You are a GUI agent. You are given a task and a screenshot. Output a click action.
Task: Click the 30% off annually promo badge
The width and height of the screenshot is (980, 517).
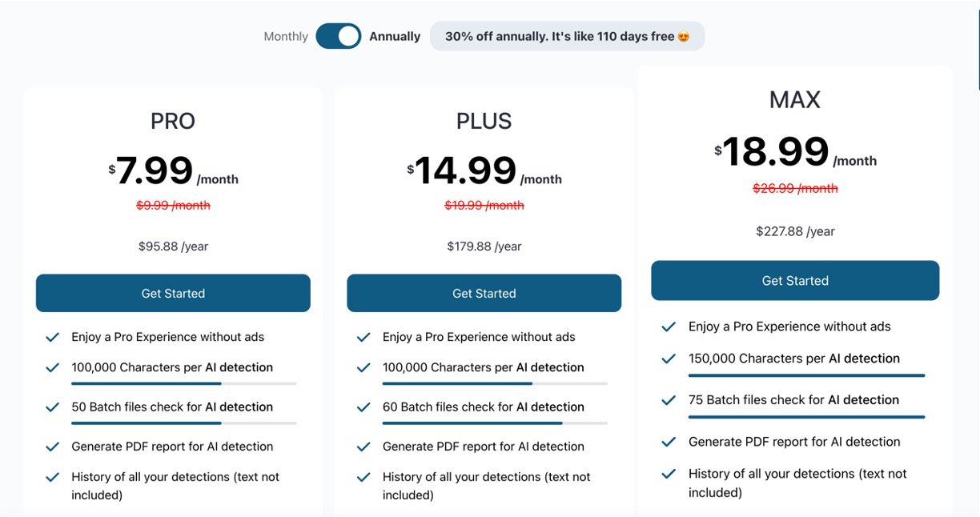coord(567,37)
